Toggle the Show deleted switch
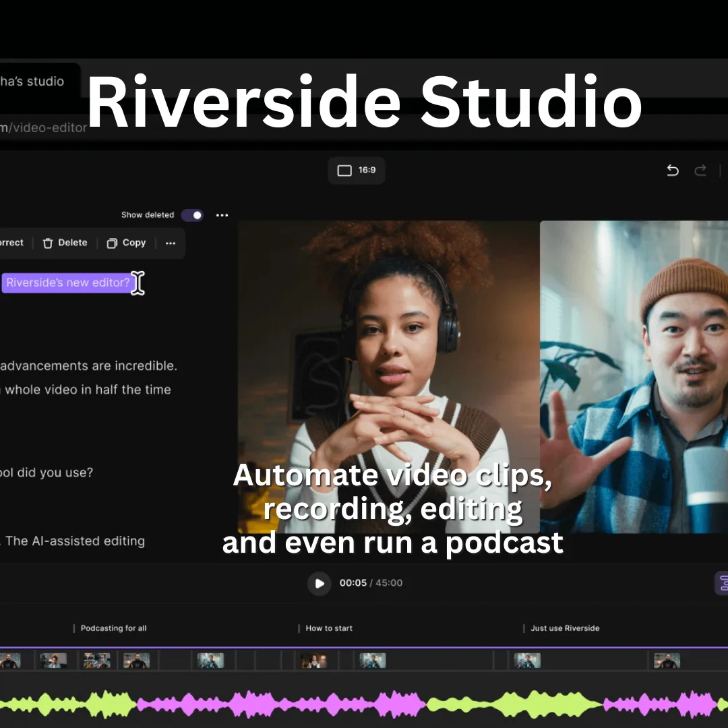Viewport: 728px width, 728px height. click(192, 215)
